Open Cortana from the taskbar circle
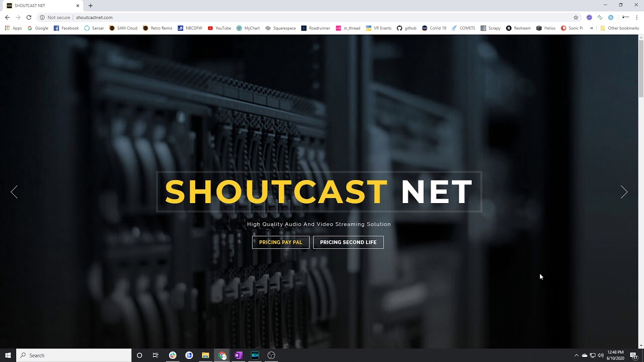 tap(139, 355)
